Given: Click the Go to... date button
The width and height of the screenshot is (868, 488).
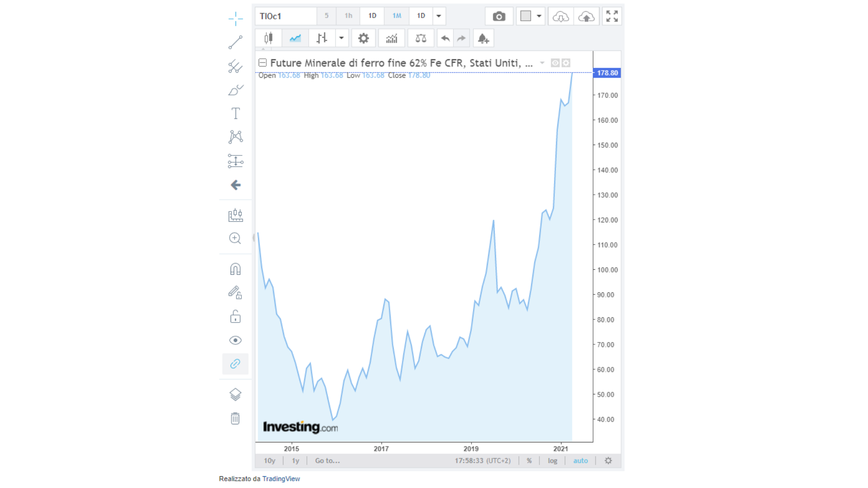Looking at the screenshot, I should pyautogui.click(x=327, y=460).
